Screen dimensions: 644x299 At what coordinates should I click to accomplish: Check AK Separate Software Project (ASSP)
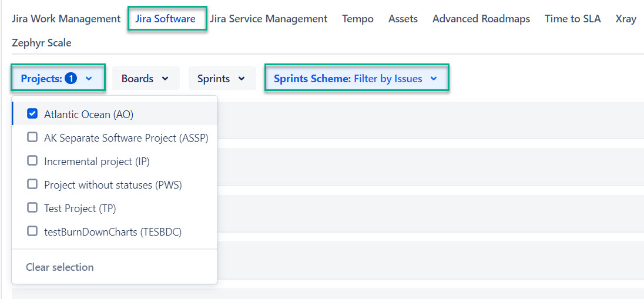(33, 137)
